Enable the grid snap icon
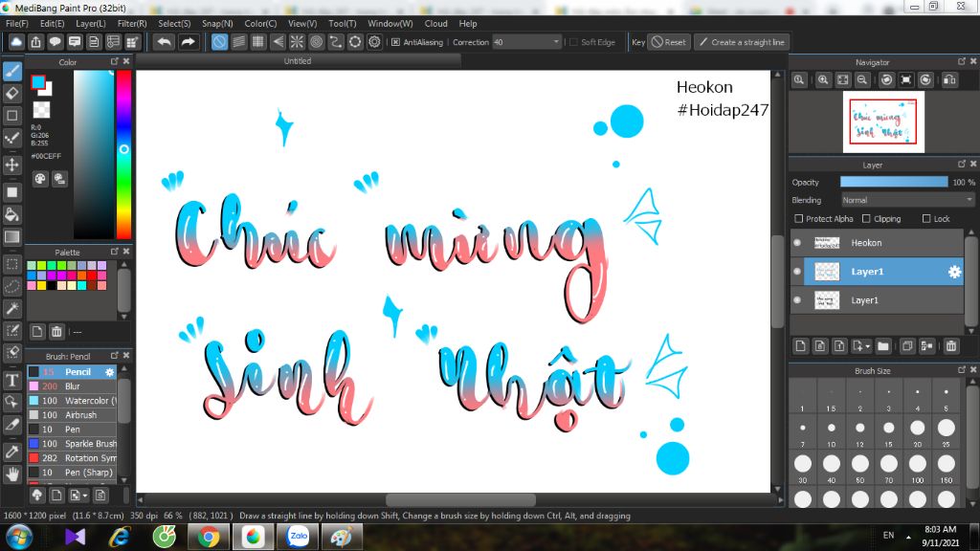The image size is (980, 551). click(258, 42)
